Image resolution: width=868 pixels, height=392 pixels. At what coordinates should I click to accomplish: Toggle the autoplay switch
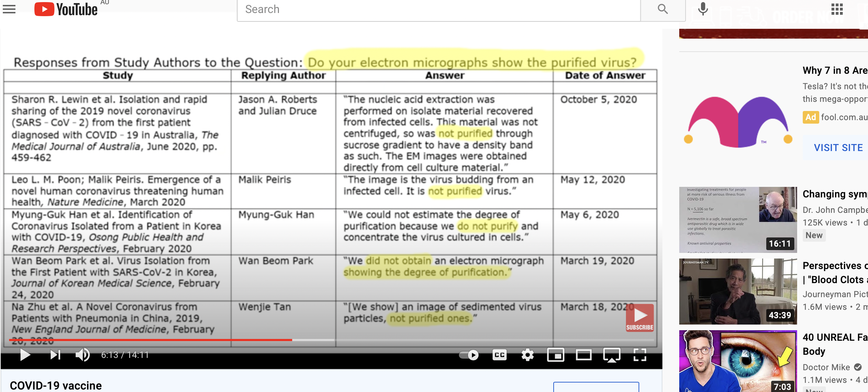tap(469, 355)
